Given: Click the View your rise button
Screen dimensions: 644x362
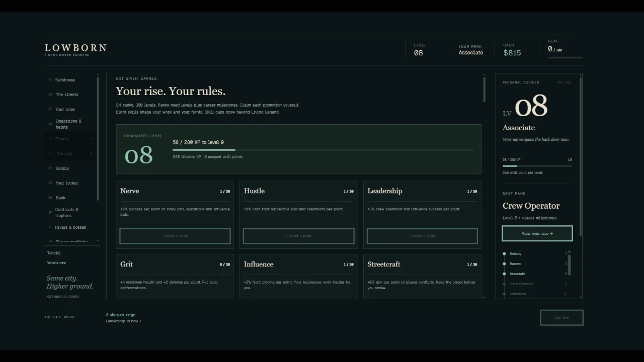Looking at the screenshot, I should [x=537, y=233].
